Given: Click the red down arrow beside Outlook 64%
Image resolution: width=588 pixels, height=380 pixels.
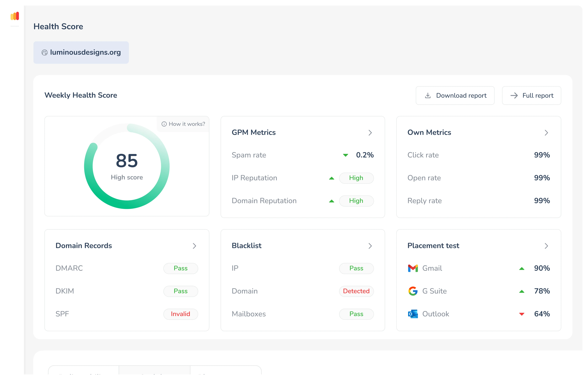Looking at the screenshot, I should coord(522,314).
